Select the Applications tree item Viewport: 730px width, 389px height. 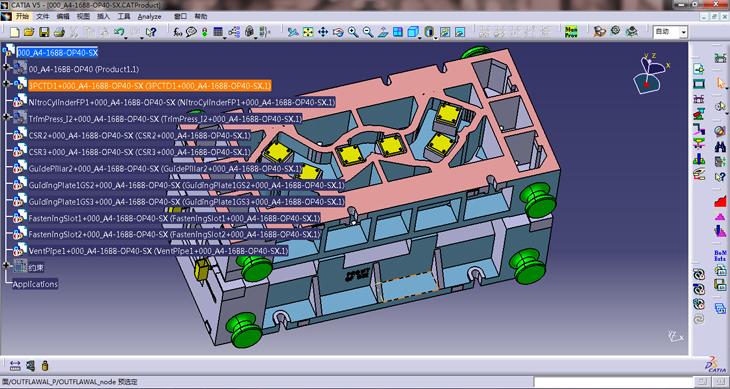click(x=35, y=284)
